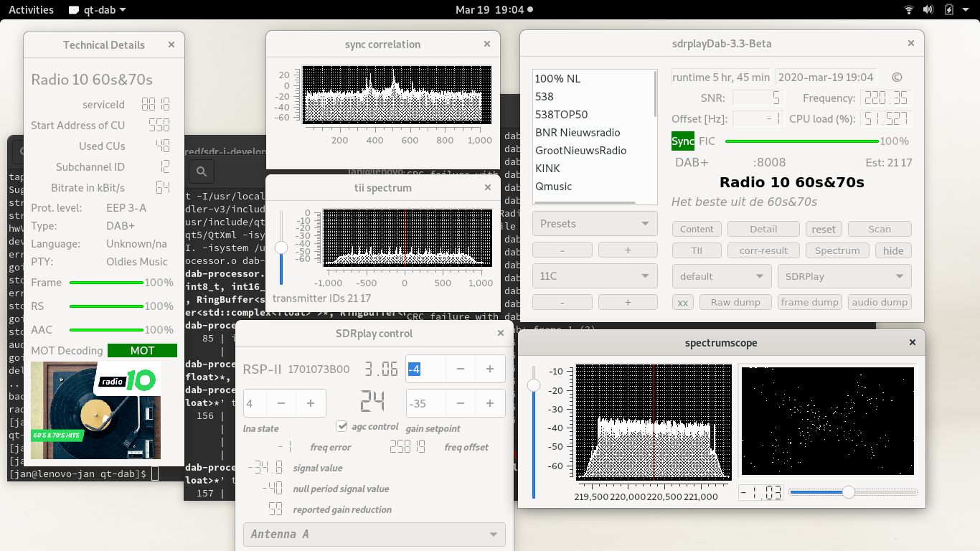The image size is (980, 551).
Task: Click plus button below Presets dropdown
Action: coord(628,250)
